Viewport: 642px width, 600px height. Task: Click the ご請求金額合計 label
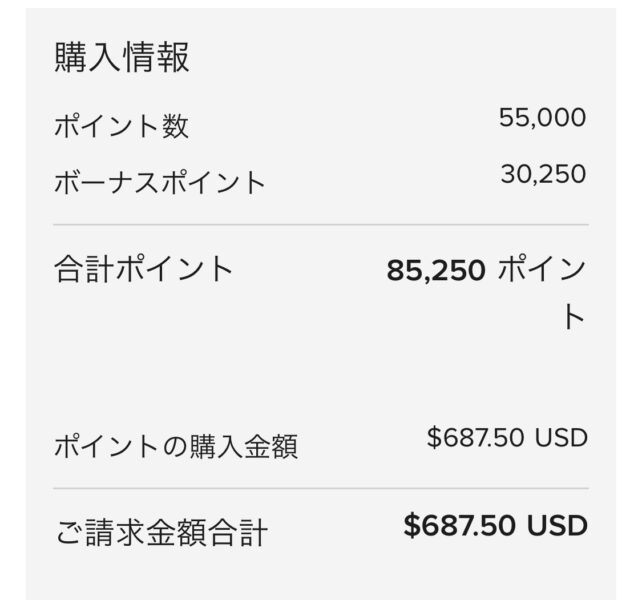(161, 532)
